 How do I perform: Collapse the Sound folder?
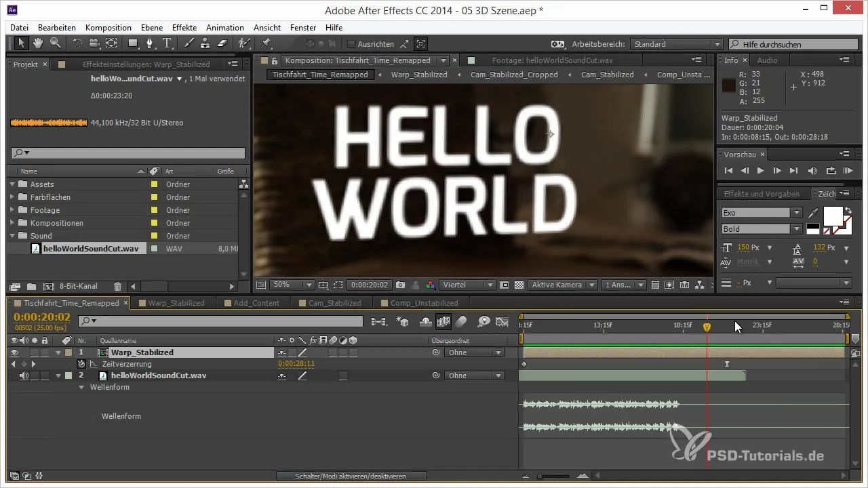pyautogui.click(x=12, y=236)
